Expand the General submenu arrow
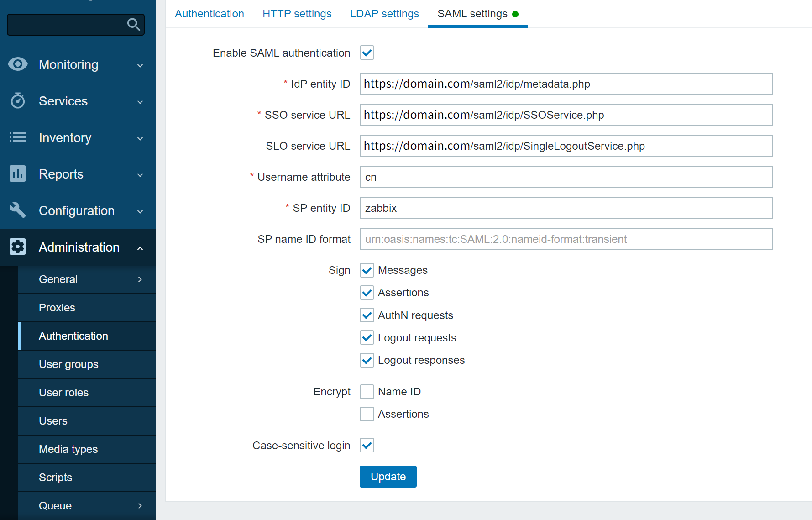 tap(140, 279)
